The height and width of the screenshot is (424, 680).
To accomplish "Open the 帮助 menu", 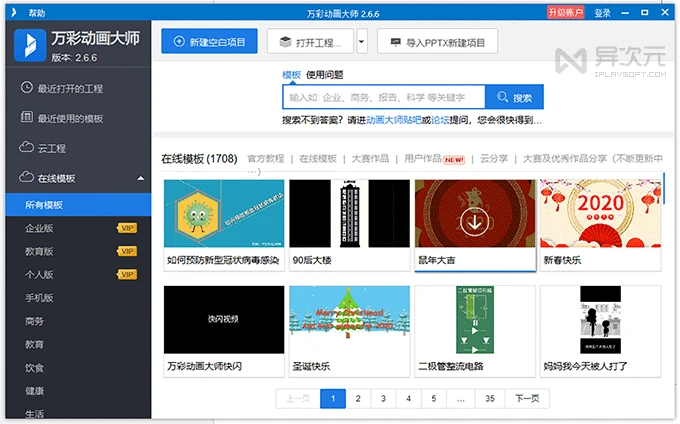I will click(36, 13).
